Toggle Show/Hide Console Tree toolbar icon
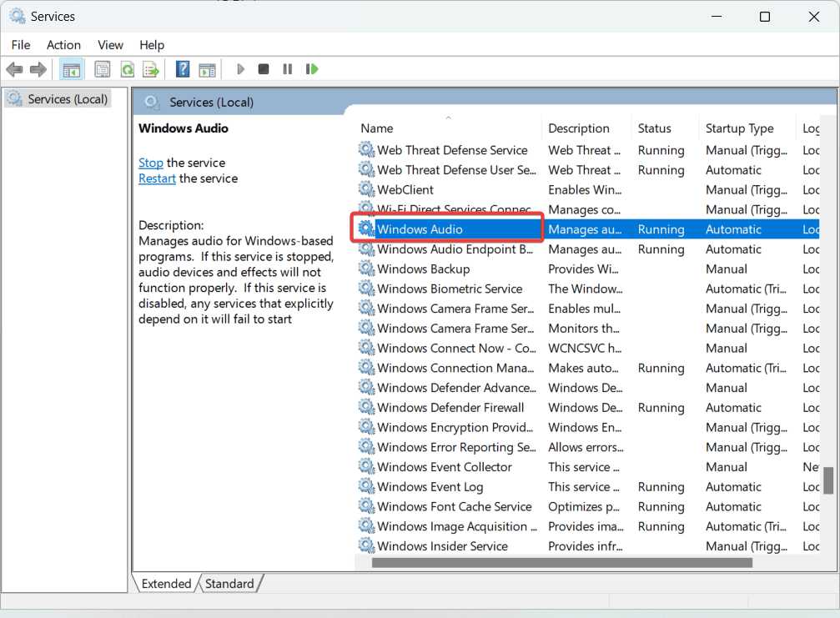Image resolution: width=840 pixels, height=618 pixels. tap(71, 69)
